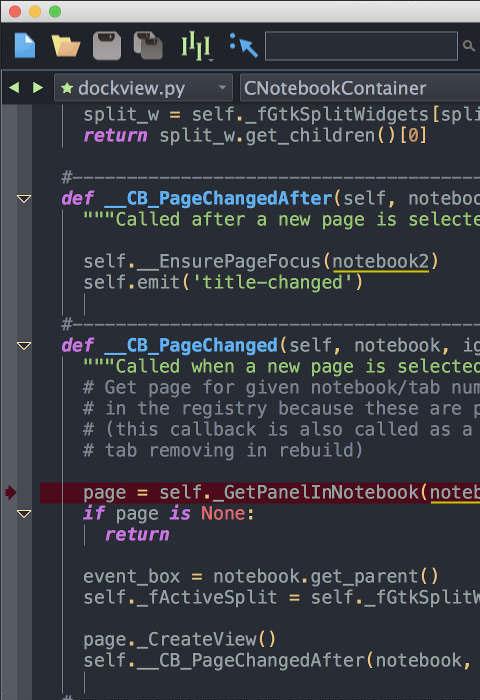Collapse the __CB_PageChangedAfter function fold
This screenshot has width=480, height=700.
pos(24,199)
